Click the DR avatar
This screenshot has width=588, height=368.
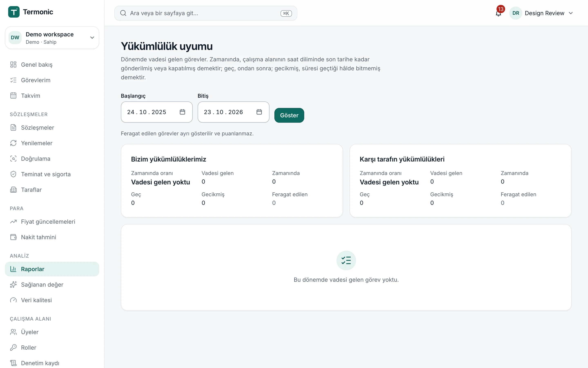(x=516, y=13)
